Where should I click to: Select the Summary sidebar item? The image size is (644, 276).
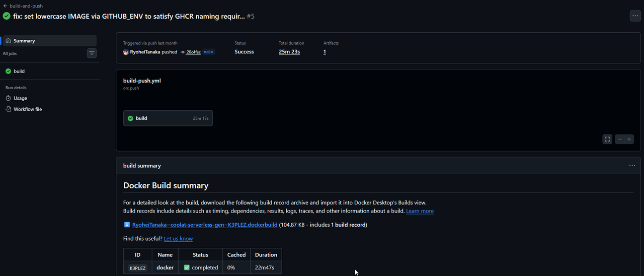click(49, 41)
